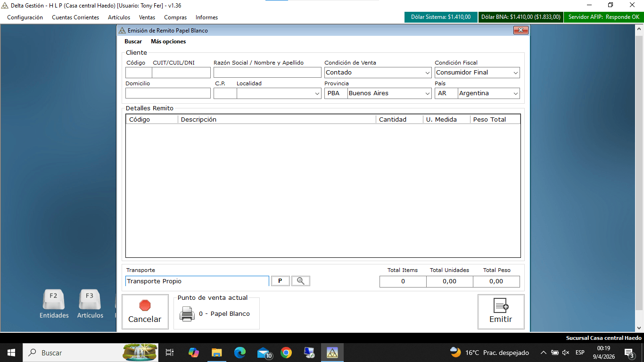
Task: Focus the Domicilio input field
Action: [x=168, y=93]
